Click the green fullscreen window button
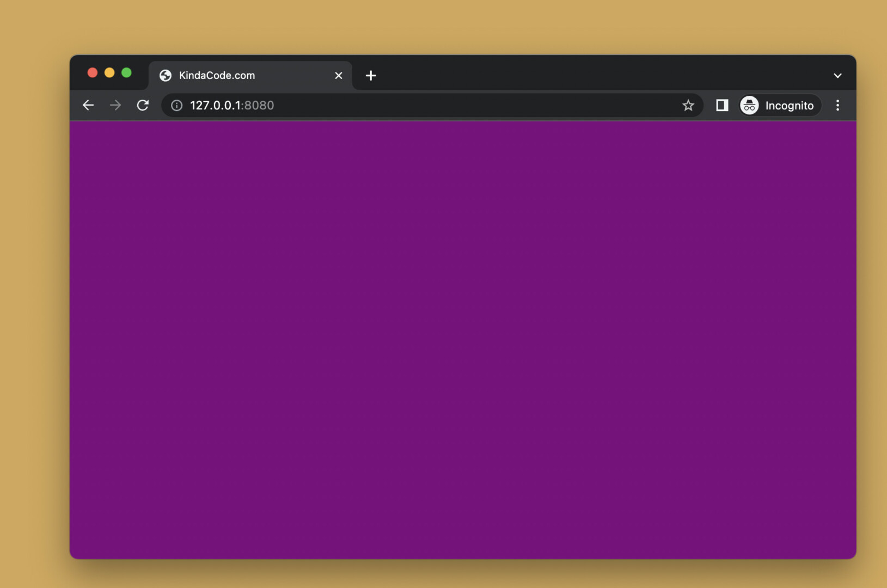 pyautogui.click(x=126, y=73)
